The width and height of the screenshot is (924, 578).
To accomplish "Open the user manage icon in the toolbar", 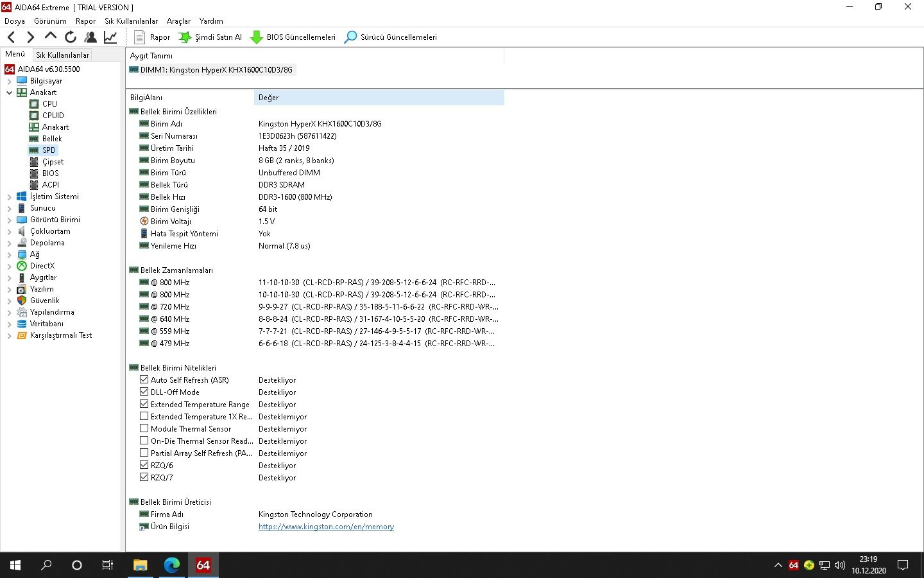I will pos(90,37).
